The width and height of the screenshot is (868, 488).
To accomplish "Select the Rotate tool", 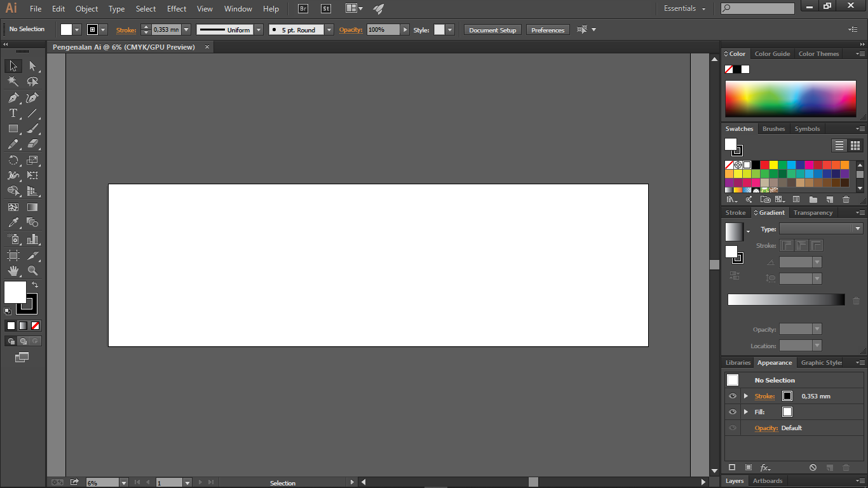I will pyautogui.click(x=13, y=160).
